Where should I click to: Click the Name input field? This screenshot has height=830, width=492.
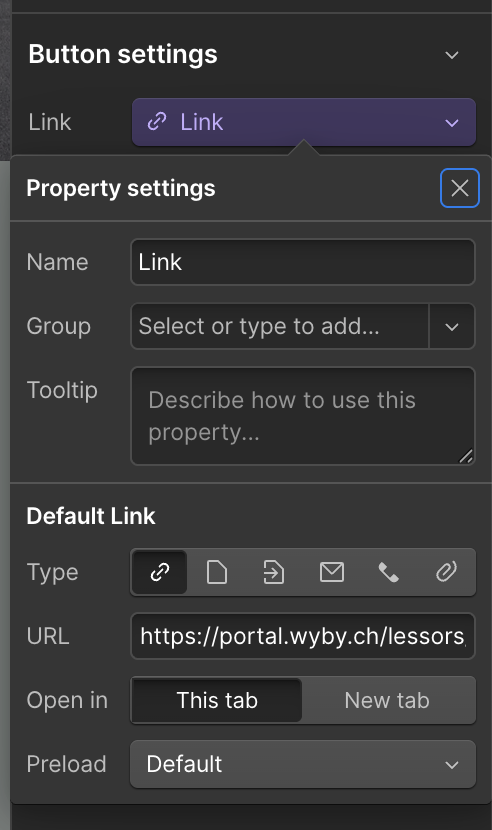tap(303, 262)
